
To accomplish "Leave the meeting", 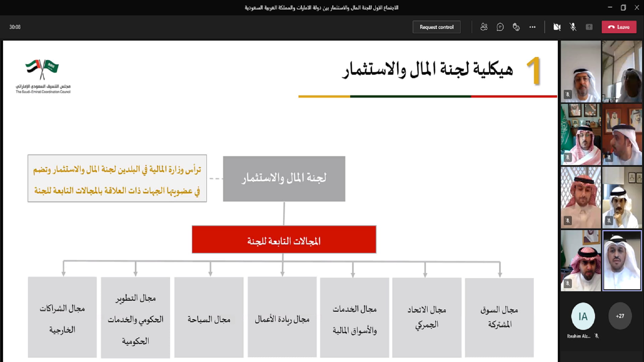I will [x=619, y=27].
